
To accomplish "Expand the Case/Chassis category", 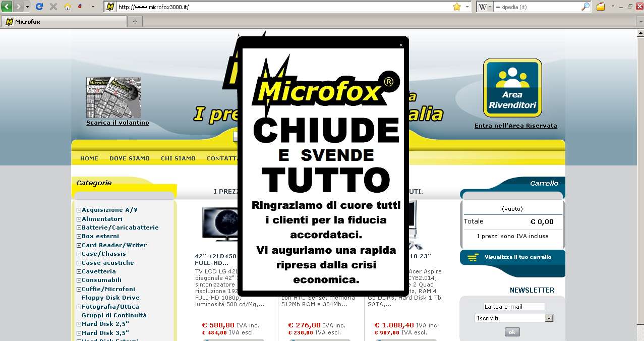I will pyautogui.click(x=79, y=254).
